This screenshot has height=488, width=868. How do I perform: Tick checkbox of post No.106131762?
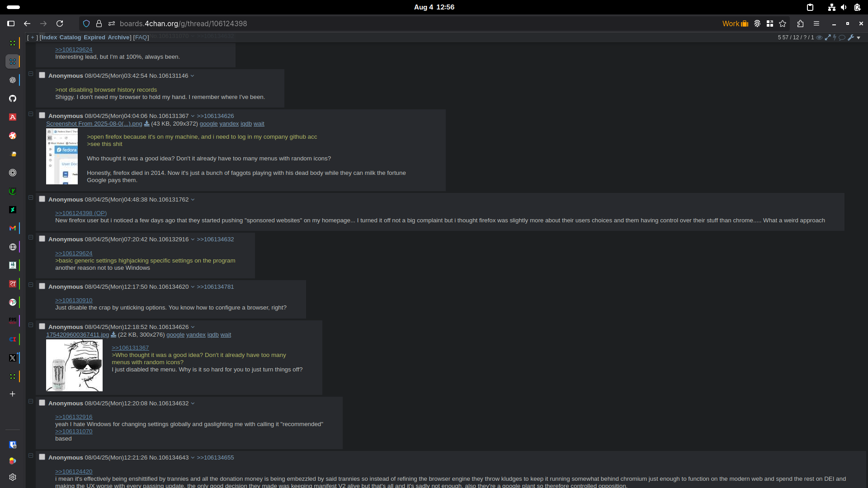42,199
